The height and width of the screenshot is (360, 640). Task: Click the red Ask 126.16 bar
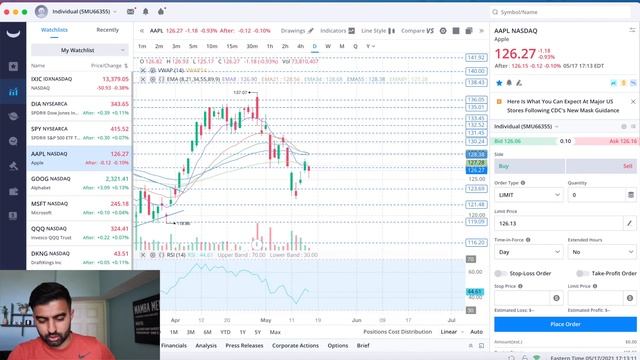click(606, 141)
